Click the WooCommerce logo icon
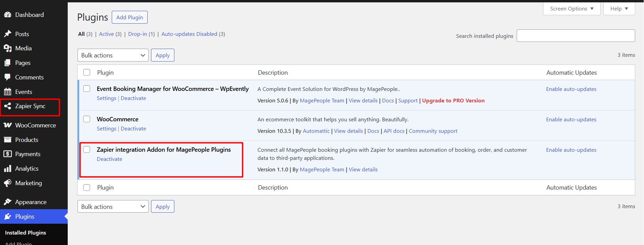Viewport: 644px width, 245px height. coord(7,125)
